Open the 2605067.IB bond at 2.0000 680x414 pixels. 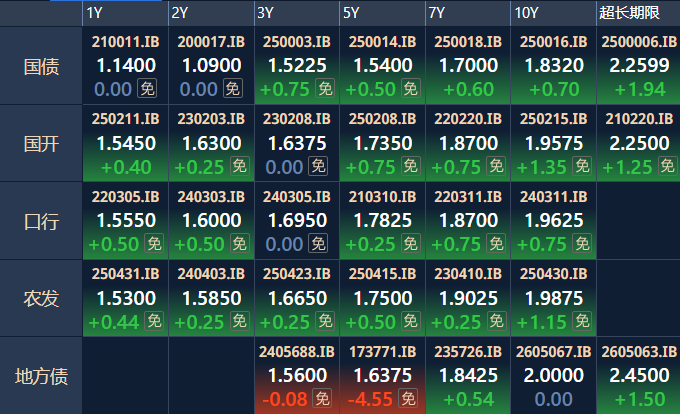click(x=553, y=375)
